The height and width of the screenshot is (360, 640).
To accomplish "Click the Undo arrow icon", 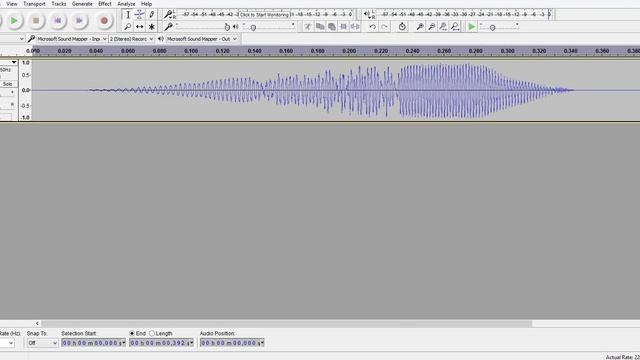I will click(373, 27).
